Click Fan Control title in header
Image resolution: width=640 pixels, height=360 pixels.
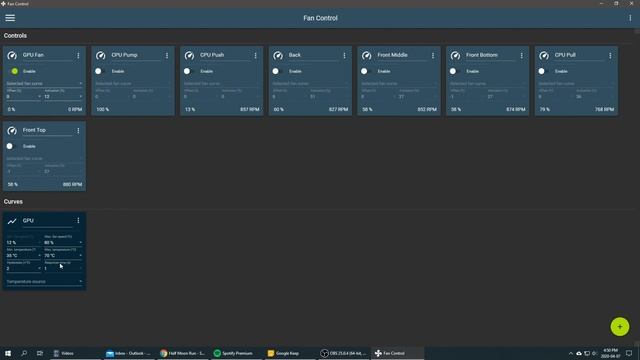tap(320, 18)
